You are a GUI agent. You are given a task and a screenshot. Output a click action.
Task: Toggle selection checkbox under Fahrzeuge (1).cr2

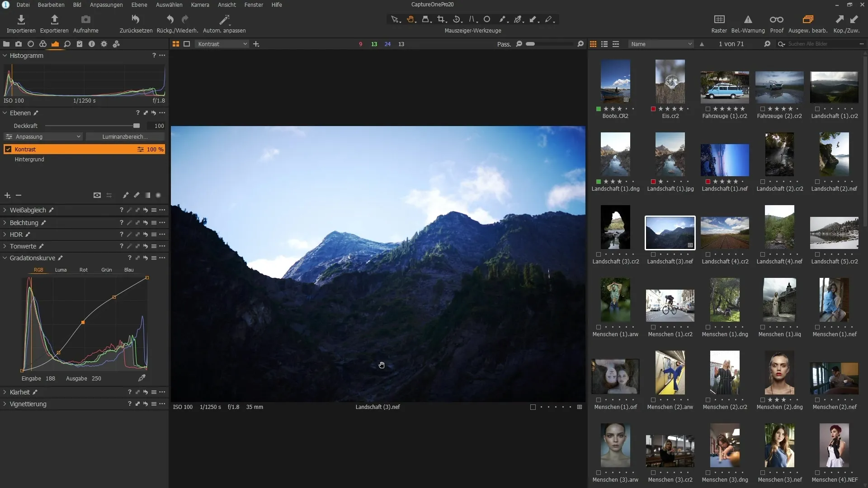[708, 109]
